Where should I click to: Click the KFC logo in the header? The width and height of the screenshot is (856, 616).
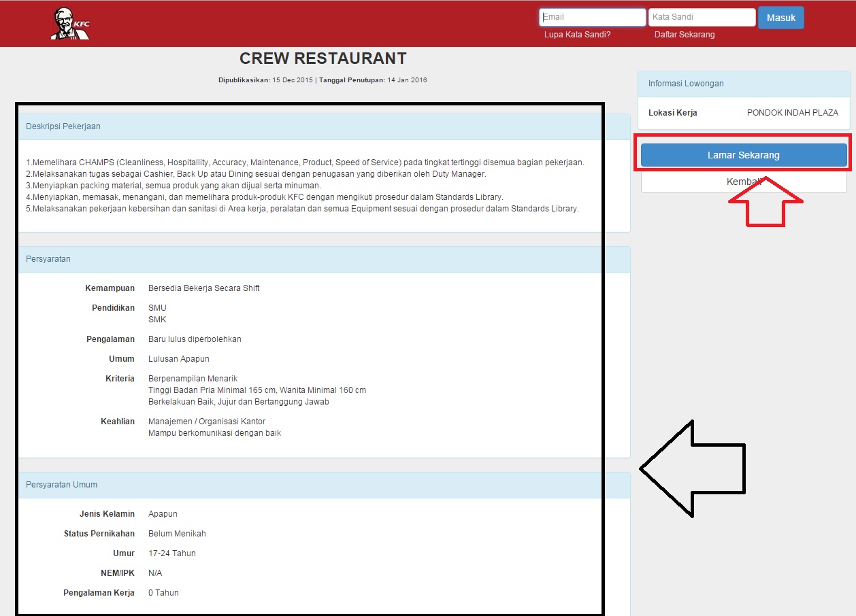[70, 24]
